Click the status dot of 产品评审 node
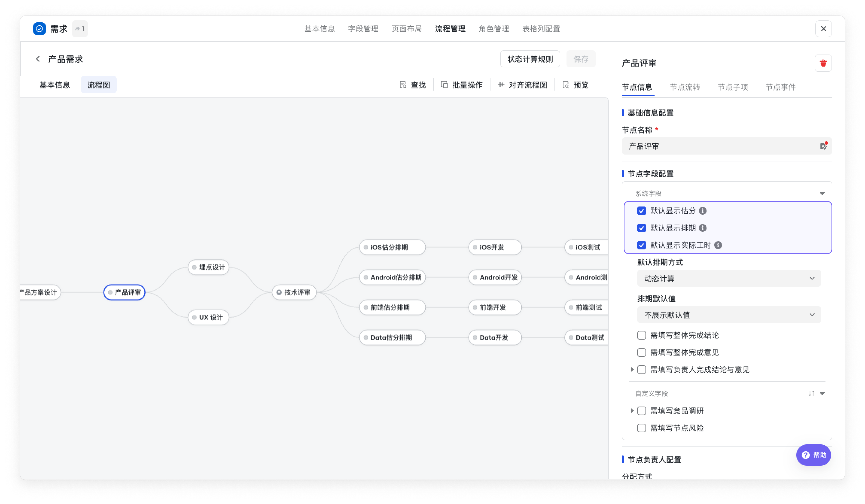Screen dimensions: 865x504 point(110,292)
